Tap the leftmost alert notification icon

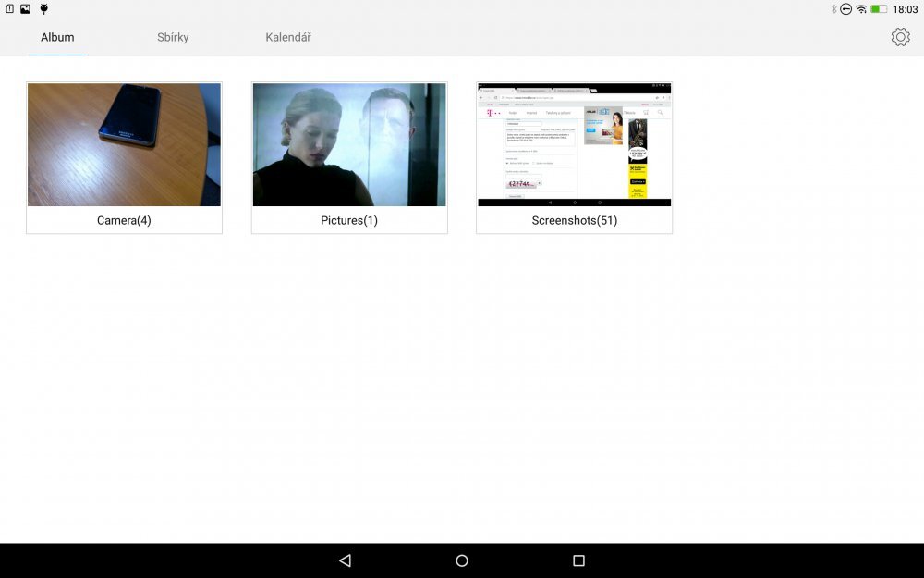coord(9,9)
